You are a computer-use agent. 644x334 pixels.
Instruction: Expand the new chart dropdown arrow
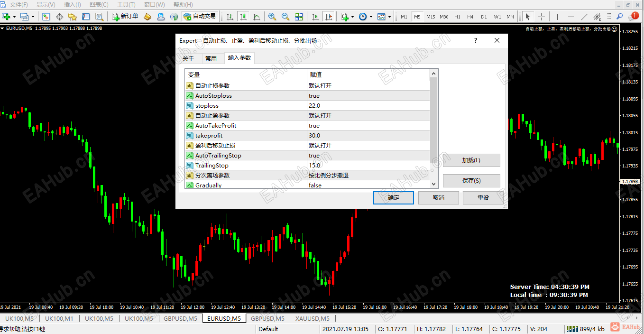tap(15, 17)
